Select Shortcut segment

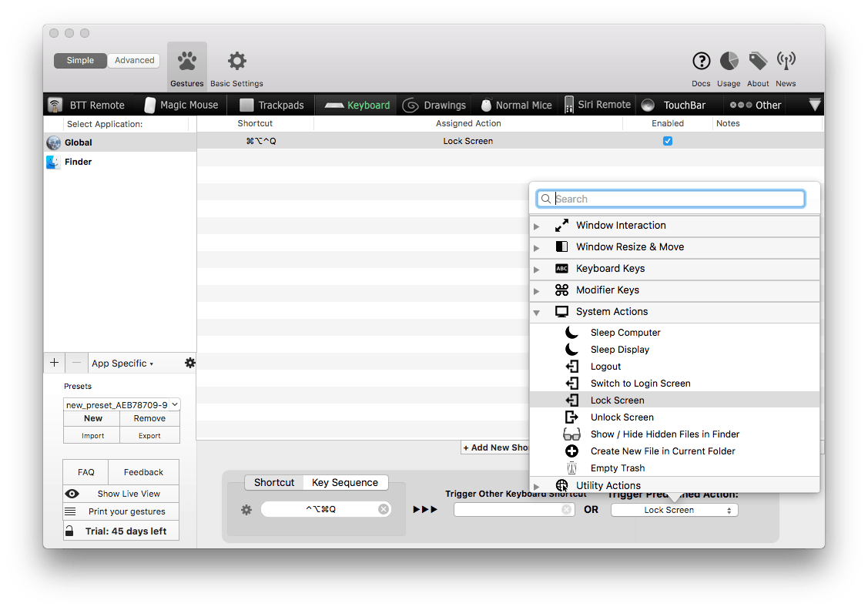point(274,483)
